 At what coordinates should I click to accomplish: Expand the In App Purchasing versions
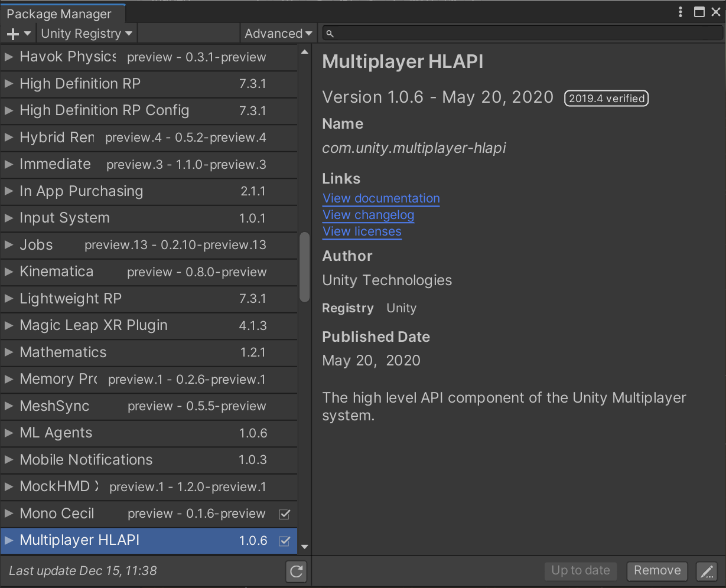click(x=9, y=191)
